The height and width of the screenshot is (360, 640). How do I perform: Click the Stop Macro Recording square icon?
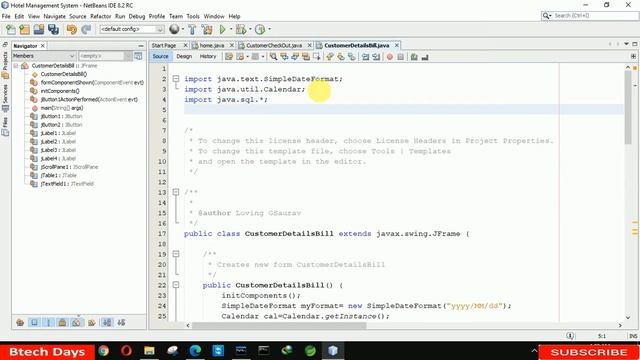(x=400, y=57)
